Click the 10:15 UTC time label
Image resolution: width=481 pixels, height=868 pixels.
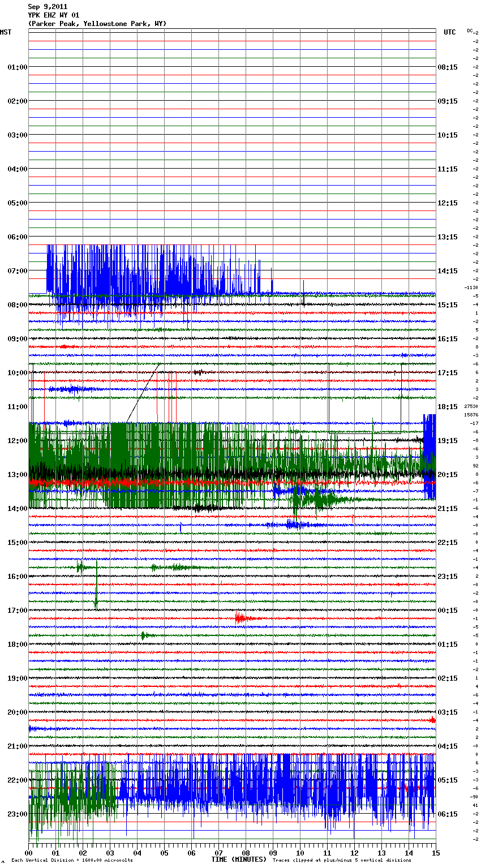click(x=448, y=135)
